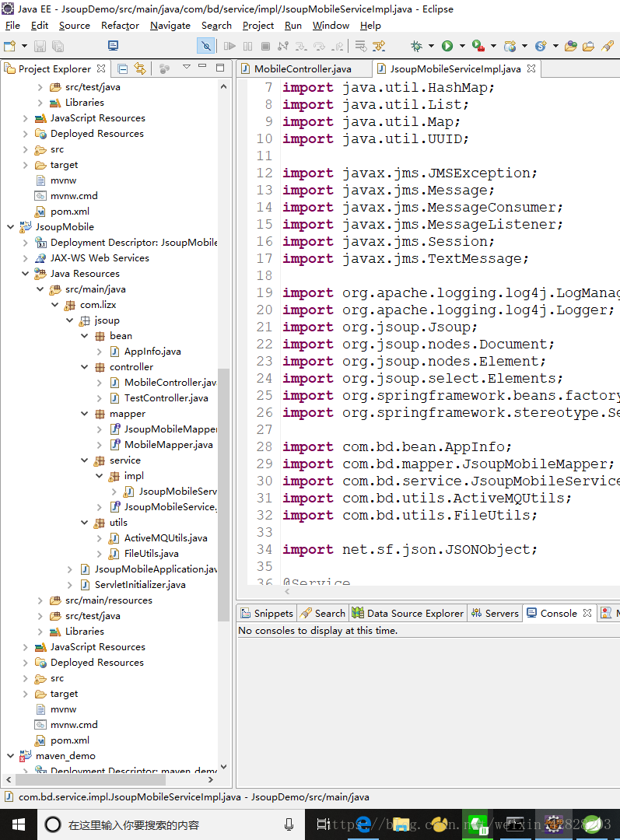The height and width of the screenshot is (840, 620).
Task: Click the Step Into icon
Action: pos(301,46)
